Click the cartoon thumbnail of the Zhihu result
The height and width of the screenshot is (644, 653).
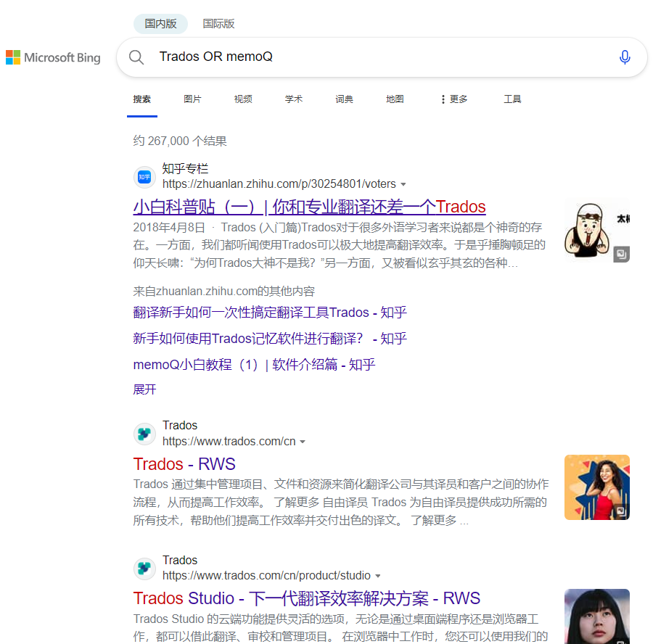click(597, 230)
